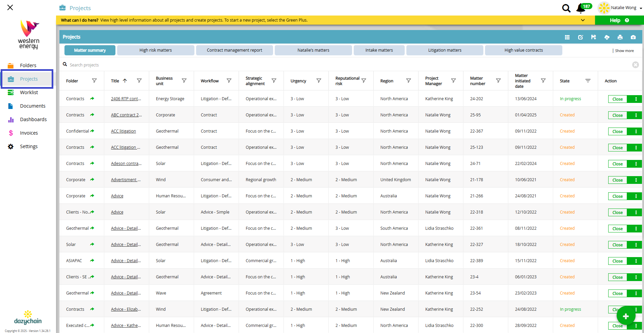Open Folders in the sidebar
The height and width of the screenshot is (333, 644).
(28, 65)
